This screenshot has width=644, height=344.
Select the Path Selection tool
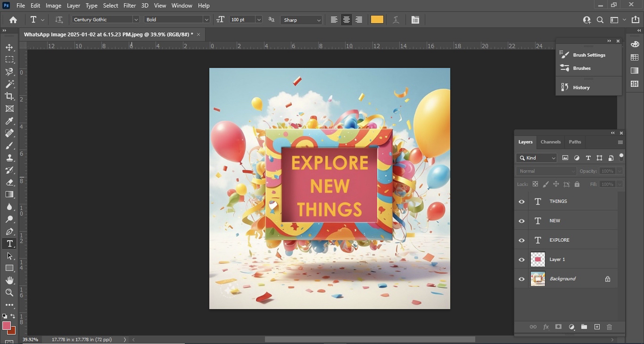click(10, 256)
